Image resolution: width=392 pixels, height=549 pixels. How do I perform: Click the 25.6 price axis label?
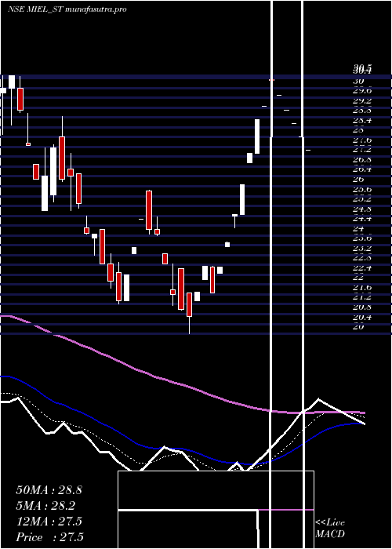pos(362,190)
